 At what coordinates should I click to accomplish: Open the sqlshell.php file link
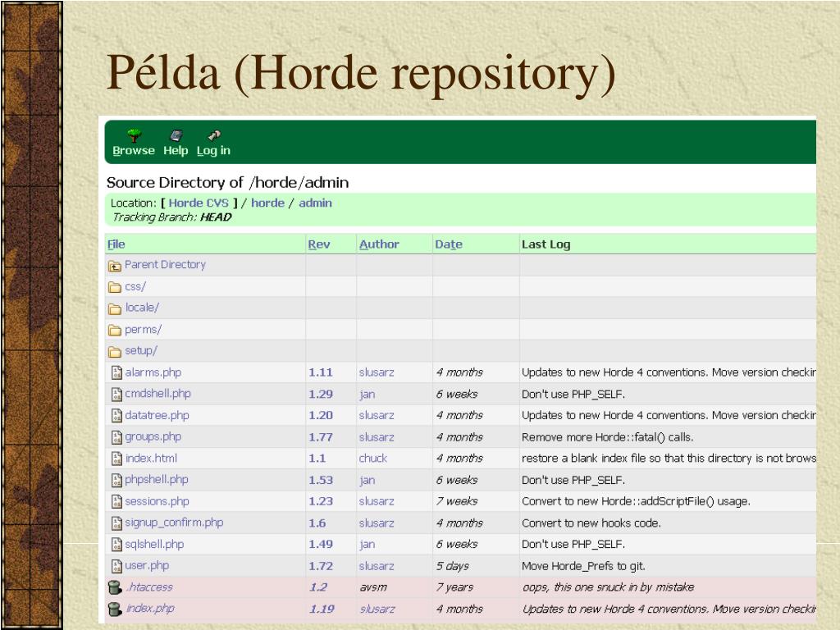(x=154, y=545)
